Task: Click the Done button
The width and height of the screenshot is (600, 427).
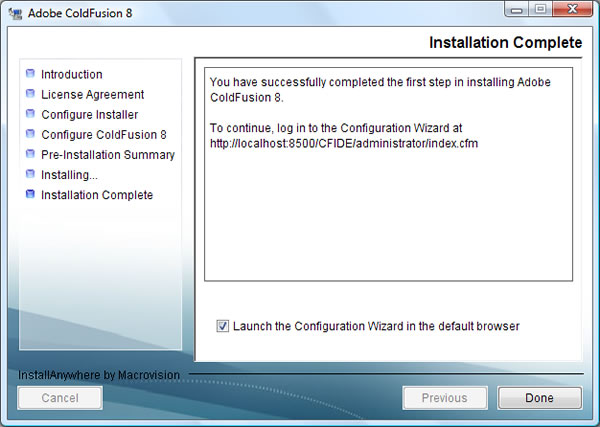Action: click(540, 398)
